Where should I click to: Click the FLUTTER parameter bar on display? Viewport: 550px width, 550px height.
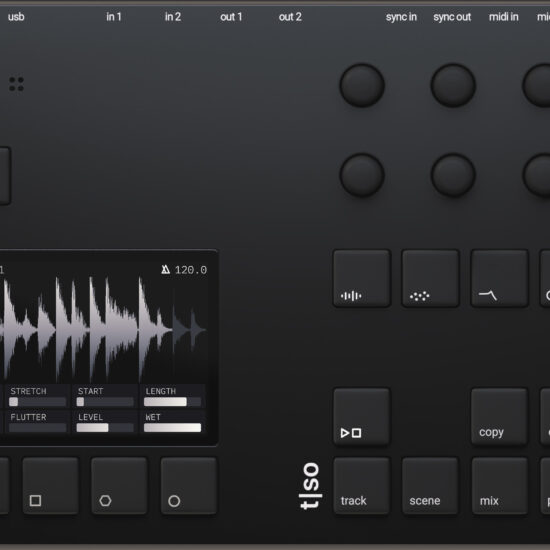pyautogui.click(x=38, y=428)
